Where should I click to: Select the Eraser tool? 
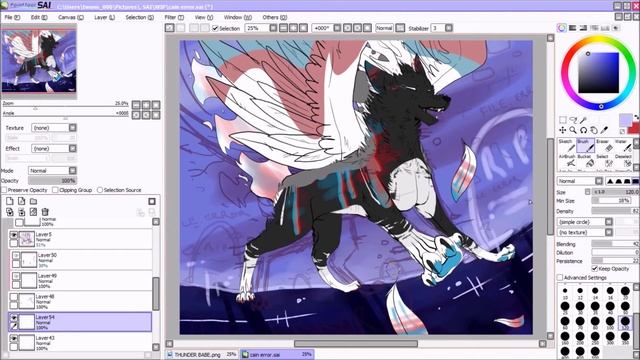tap(604, 145)
